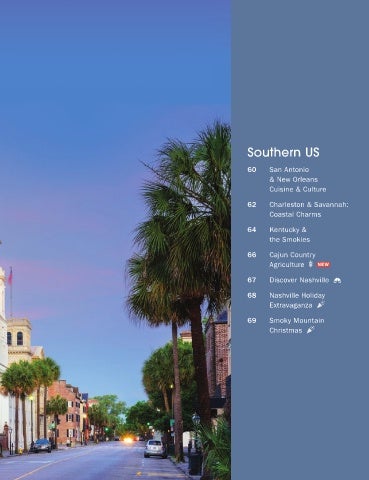This screenshot has width=369, height=480.
Task: Click the wheat icon beside Agriculture
Action: click(x=310, y=264)
